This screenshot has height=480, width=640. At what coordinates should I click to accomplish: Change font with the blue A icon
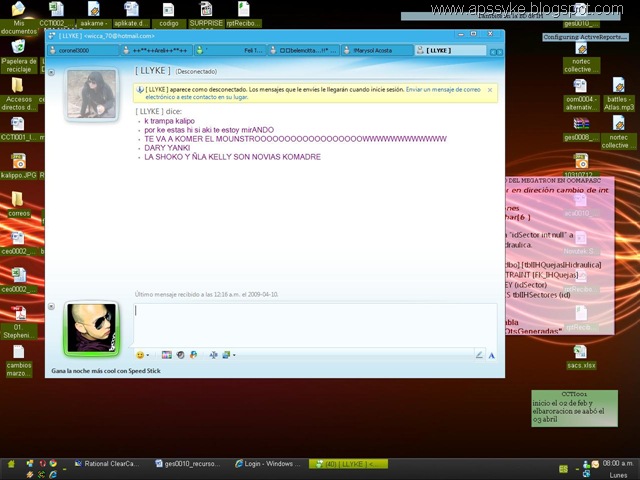491,356
